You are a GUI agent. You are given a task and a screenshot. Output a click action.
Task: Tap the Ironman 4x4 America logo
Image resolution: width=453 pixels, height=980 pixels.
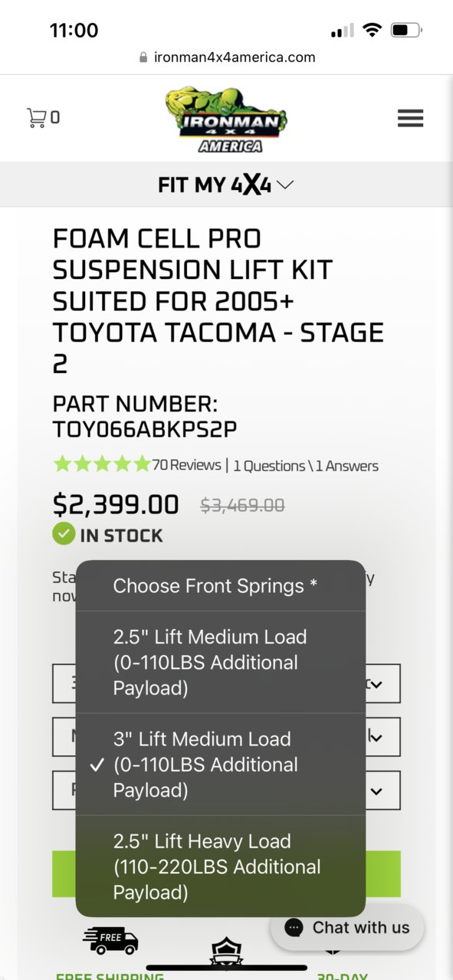tap(226, 120)
